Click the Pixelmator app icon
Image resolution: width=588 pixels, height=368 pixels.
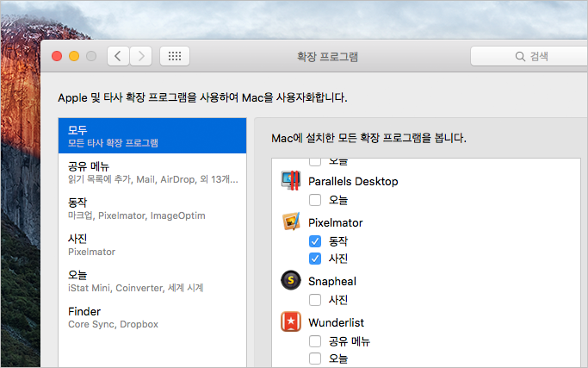click(x=291, y=221)
